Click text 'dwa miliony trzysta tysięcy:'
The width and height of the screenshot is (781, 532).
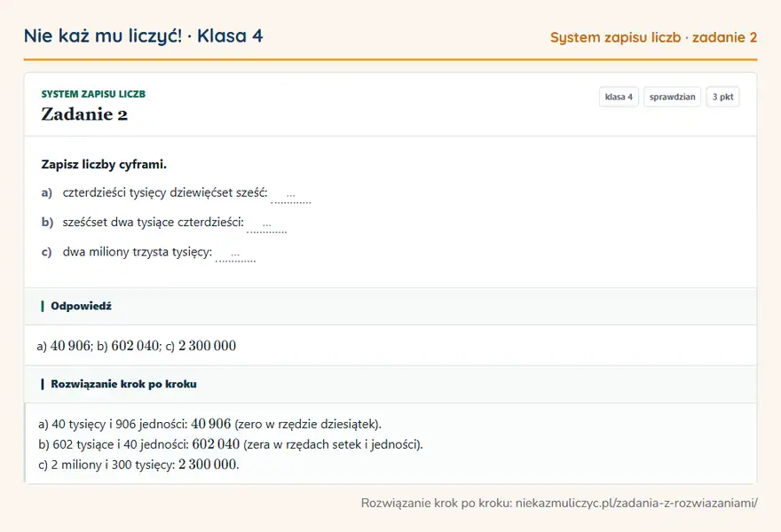pyautogui.click(x=137, y=252)
